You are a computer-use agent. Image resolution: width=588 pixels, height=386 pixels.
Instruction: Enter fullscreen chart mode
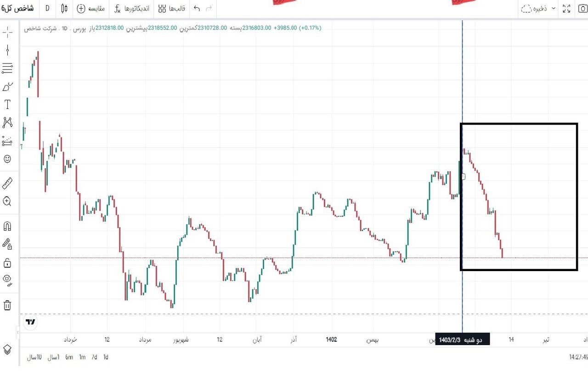point(566,8)
